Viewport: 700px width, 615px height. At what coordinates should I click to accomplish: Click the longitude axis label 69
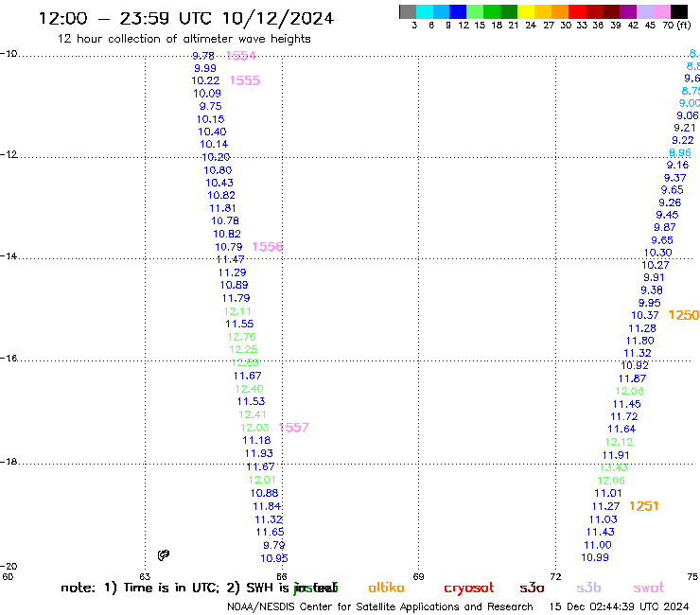click(x=418, y=576)
